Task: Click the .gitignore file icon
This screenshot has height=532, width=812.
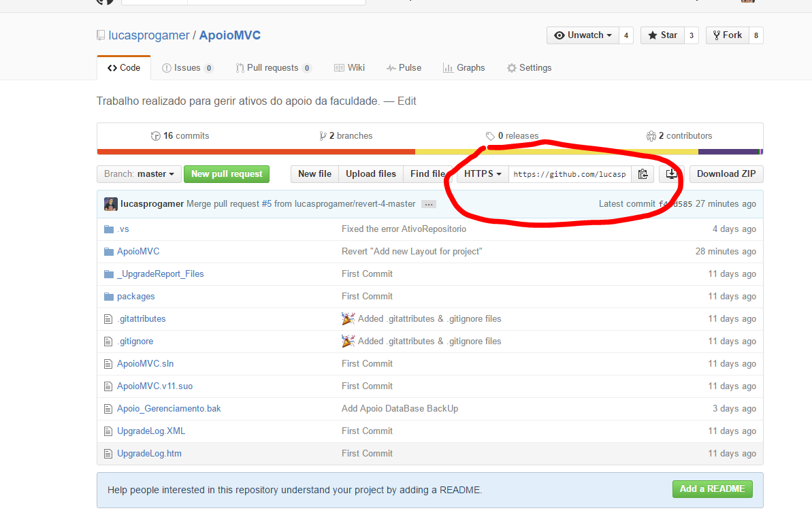Action: click(x=108, y=342)
